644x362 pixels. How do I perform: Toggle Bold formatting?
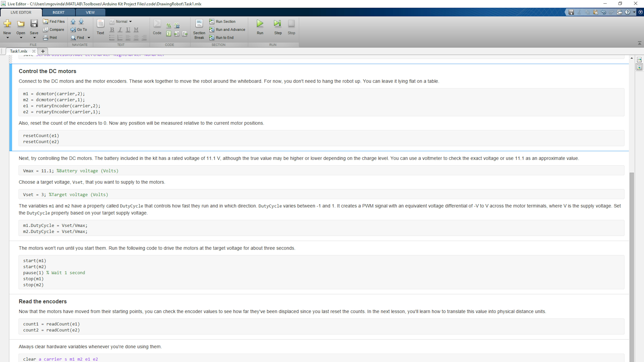[112, 30]
